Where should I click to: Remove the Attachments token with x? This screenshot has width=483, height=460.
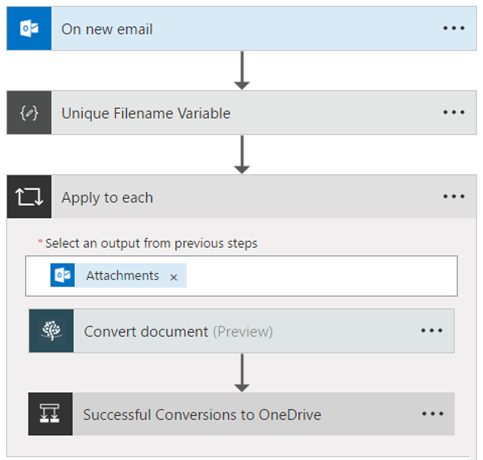[174, 277]
